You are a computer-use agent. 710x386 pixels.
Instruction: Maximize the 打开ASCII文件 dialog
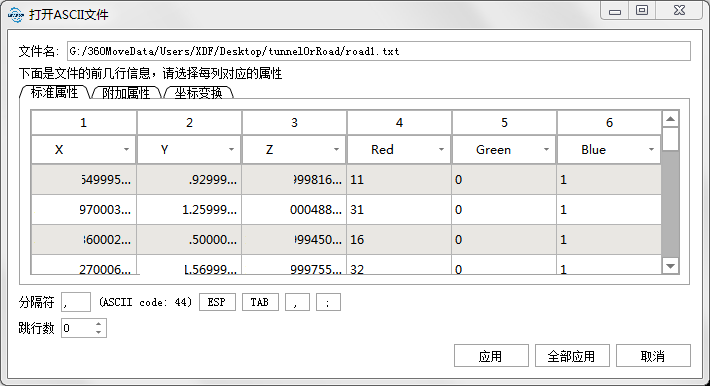point(642,11)
